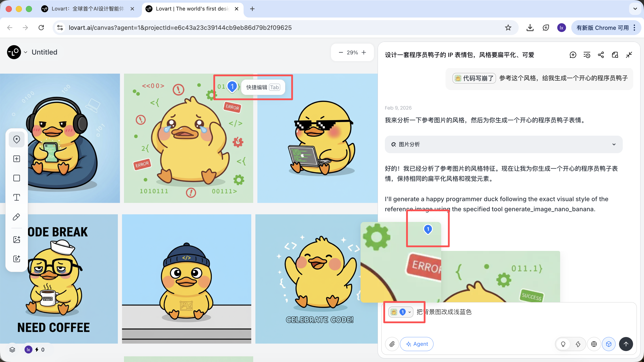This screenshot has width=644, height=362.
Task: Toggle the lightning fast mode
Action: pyautogui.click(x=578, y=344)
